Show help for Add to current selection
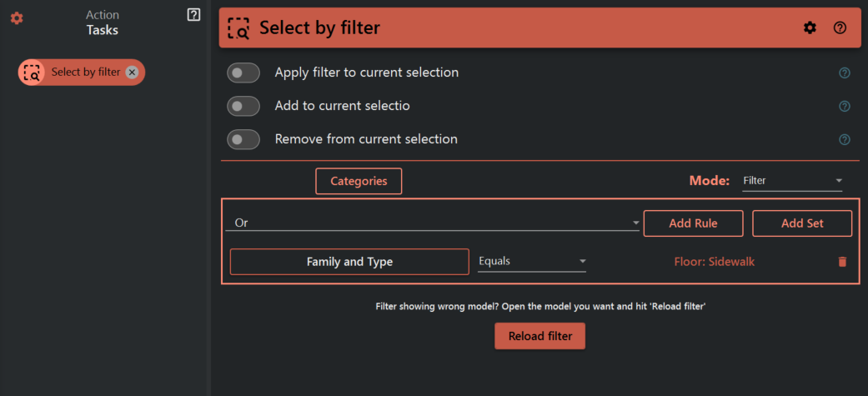This screenshot has height=396, width=868. pyautogui.click(x=844, y=107)
